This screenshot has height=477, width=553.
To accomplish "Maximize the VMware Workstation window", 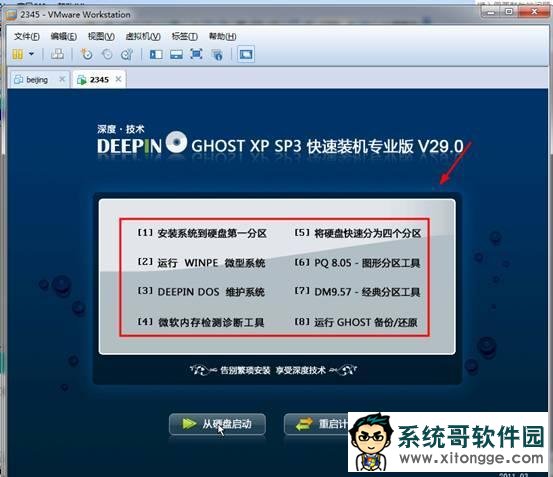I will click(509, 12).
